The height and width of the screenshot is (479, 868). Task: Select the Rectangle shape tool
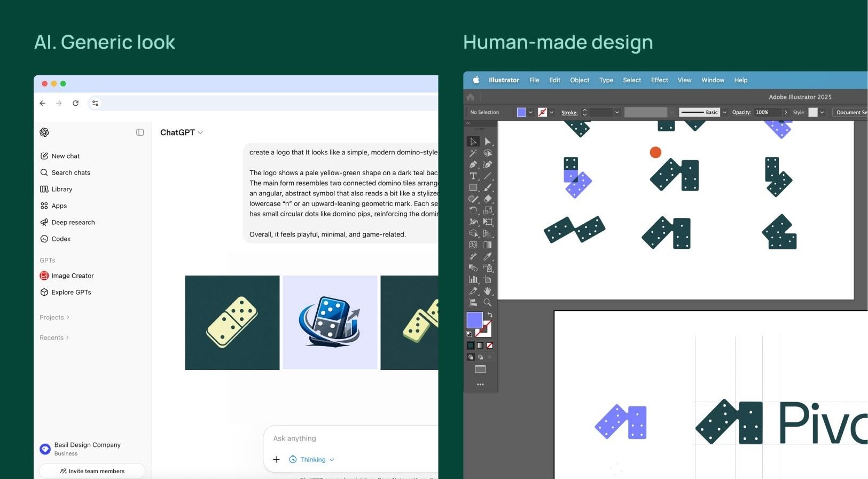coord(473,187)
